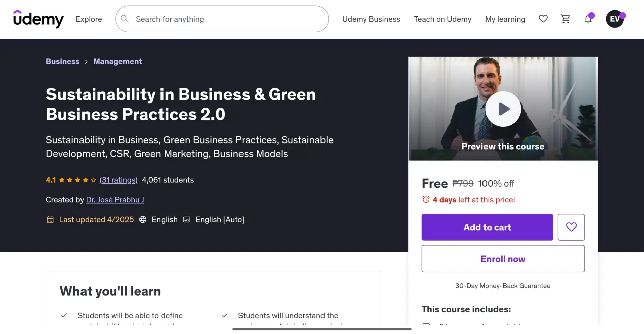Click the search magnifier icon
Image resolution: width=644 pixels, height=334 pixels.
[125, 19]
